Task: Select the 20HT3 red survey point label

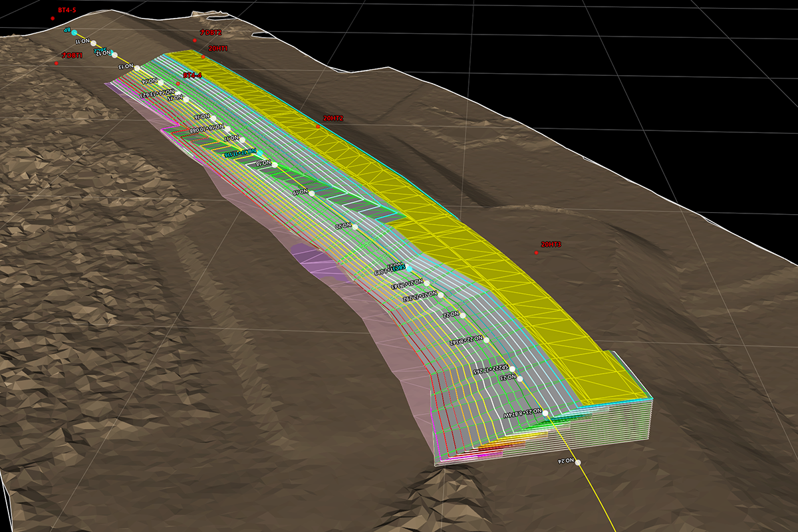Action: pyautogui.click(x=551, y=245)
